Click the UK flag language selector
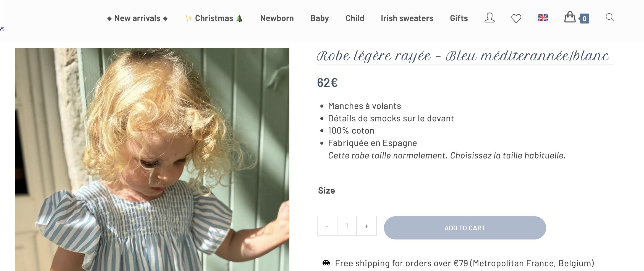644x271 pixels. [x=543, y=18]
